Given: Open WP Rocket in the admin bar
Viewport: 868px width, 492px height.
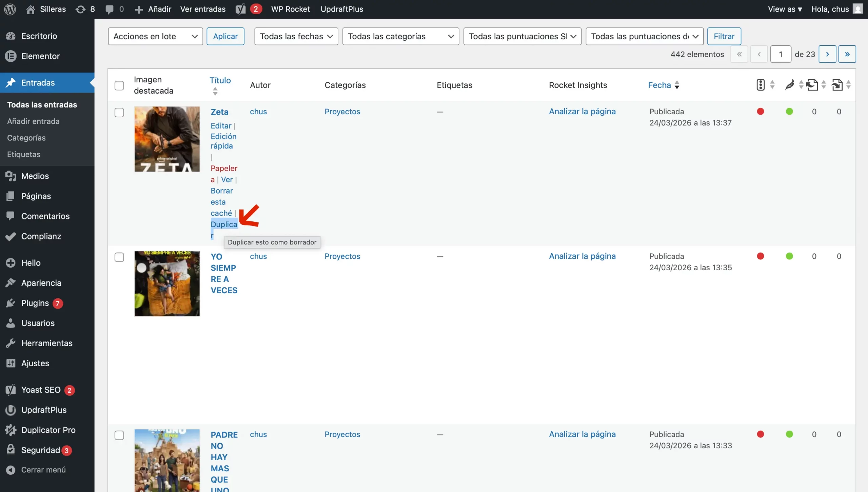Looking at the screenshot, I should (x=290, y=9).
